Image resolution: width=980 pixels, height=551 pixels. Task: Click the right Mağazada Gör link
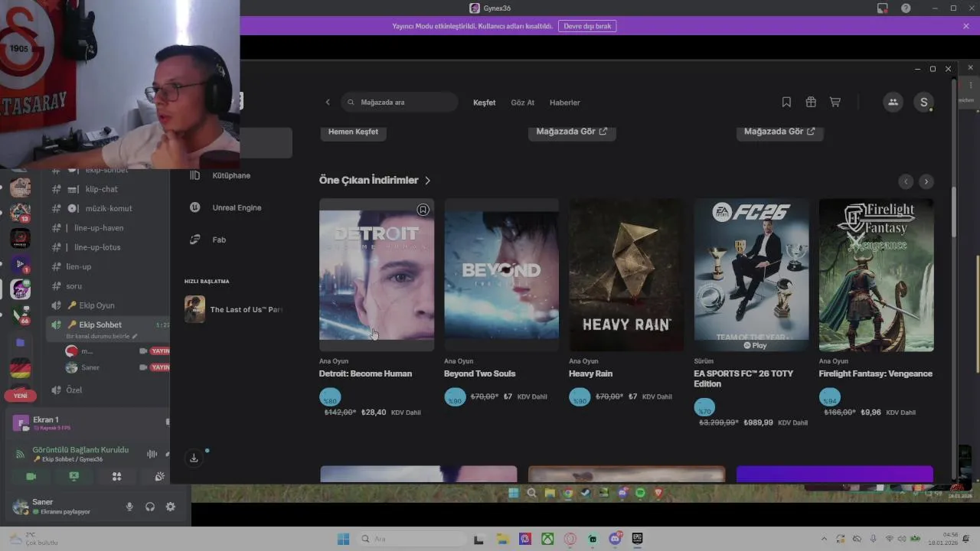779,132
